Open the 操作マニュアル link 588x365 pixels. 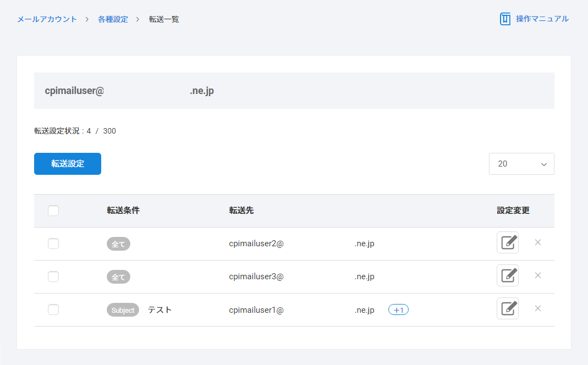(x=542, y=19)
